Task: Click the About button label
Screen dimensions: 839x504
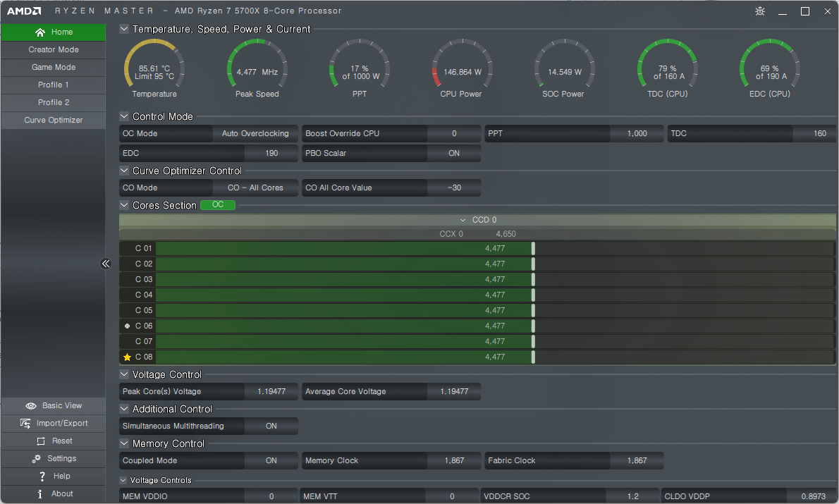Action: coord(62,494)
